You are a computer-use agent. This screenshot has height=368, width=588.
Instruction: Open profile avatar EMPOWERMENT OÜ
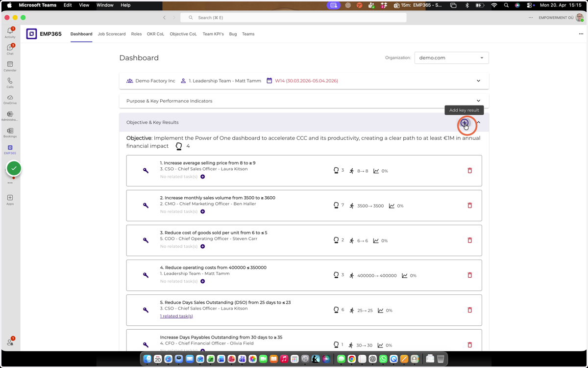point(580,18)
